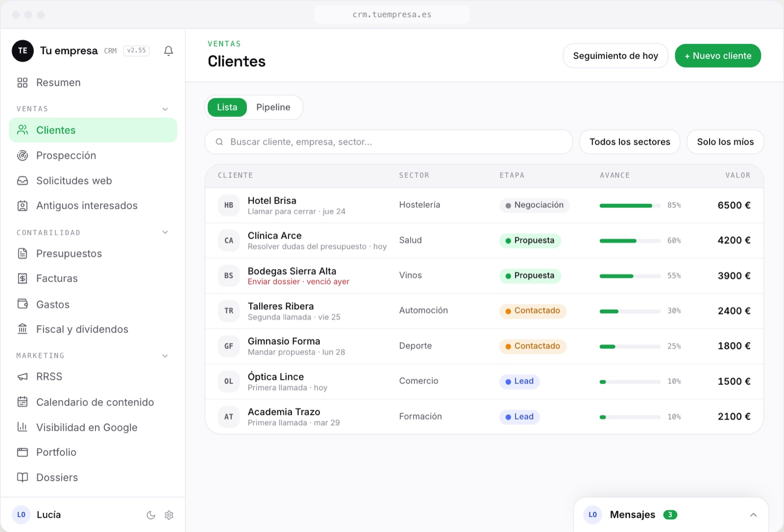Click the Calendario de contenido calendar icon

(x=23, y=402)
